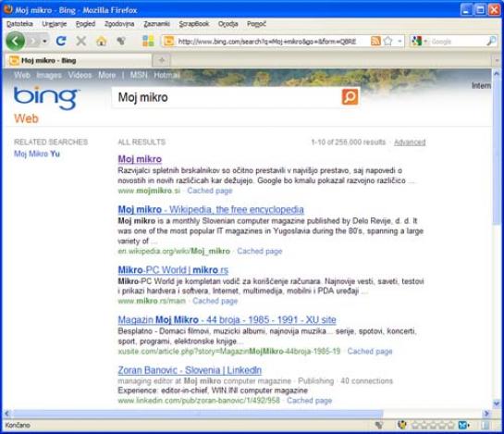This screenshot has width=504, height=434.
Task: Click the Web link in Bing top bar
Action: pyautogui.click(x=22, y=75)
